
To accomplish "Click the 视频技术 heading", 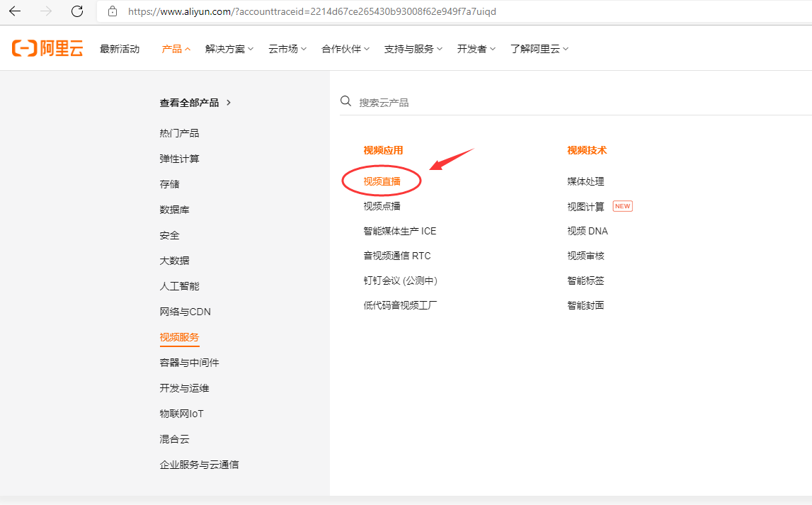I will click(x=587, y=150).
